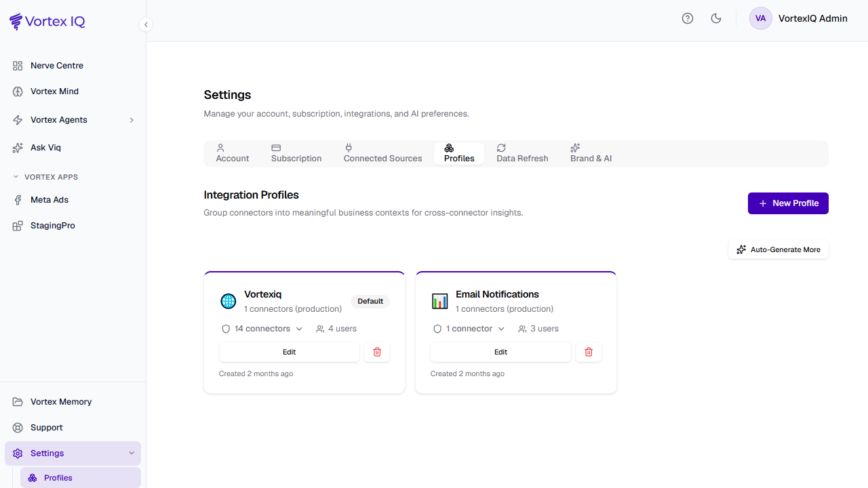
Task: Select the Profiles tab
Action: coord(459,153)
